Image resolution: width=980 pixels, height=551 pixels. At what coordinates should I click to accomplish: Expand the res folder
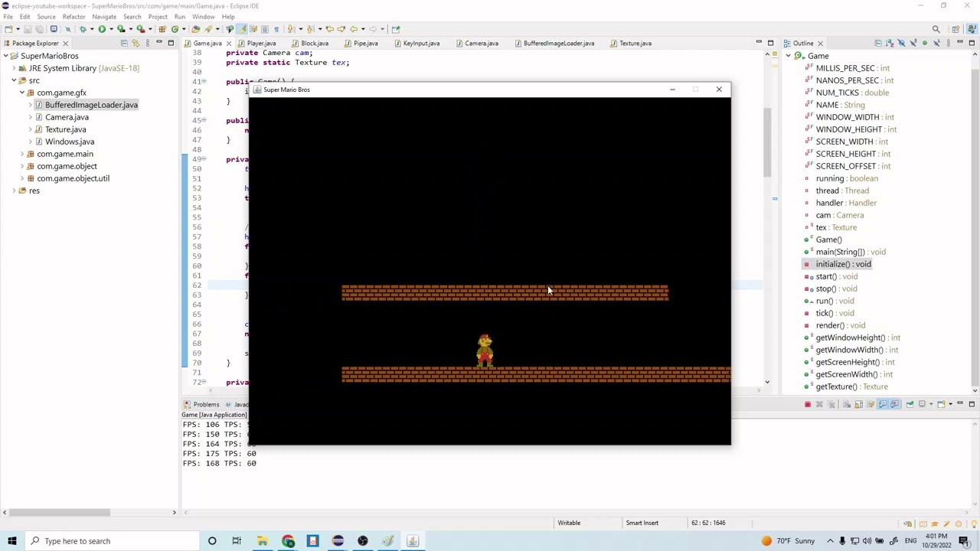[13, 191]
